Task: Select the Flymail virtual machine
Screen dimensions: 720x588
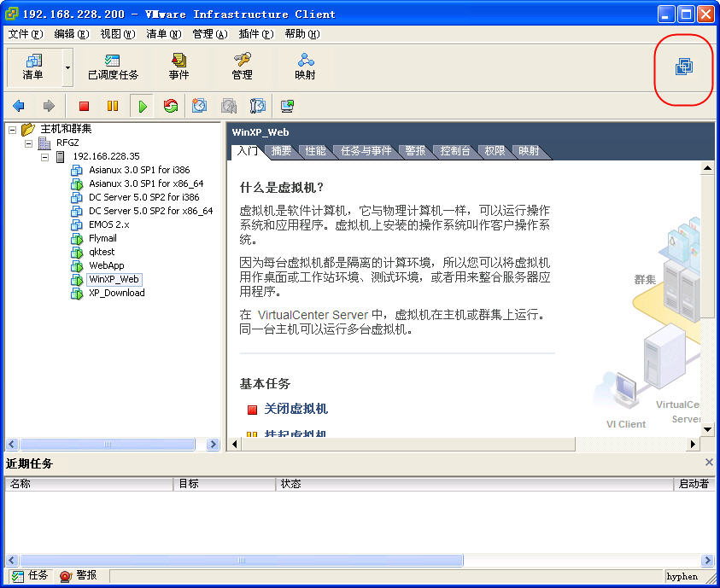Action: [102, 238]
